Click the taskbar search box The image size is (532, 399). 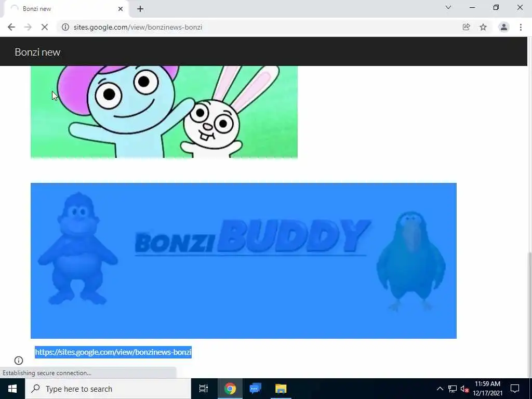(x=108, y=389)
